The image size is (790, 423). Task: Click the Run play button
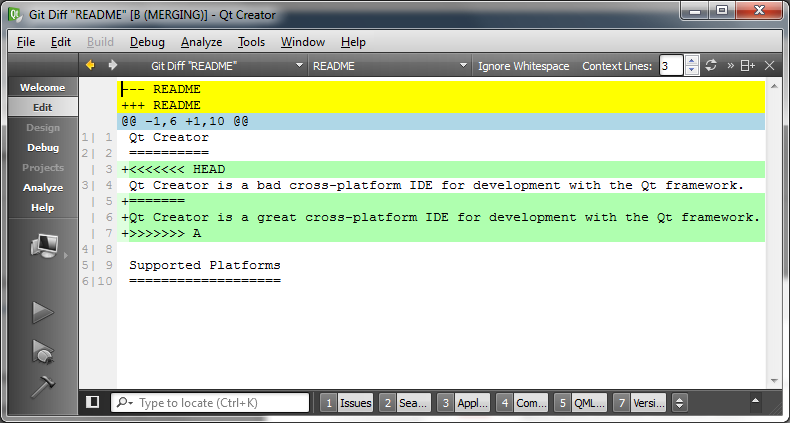(x=42, y=313)
